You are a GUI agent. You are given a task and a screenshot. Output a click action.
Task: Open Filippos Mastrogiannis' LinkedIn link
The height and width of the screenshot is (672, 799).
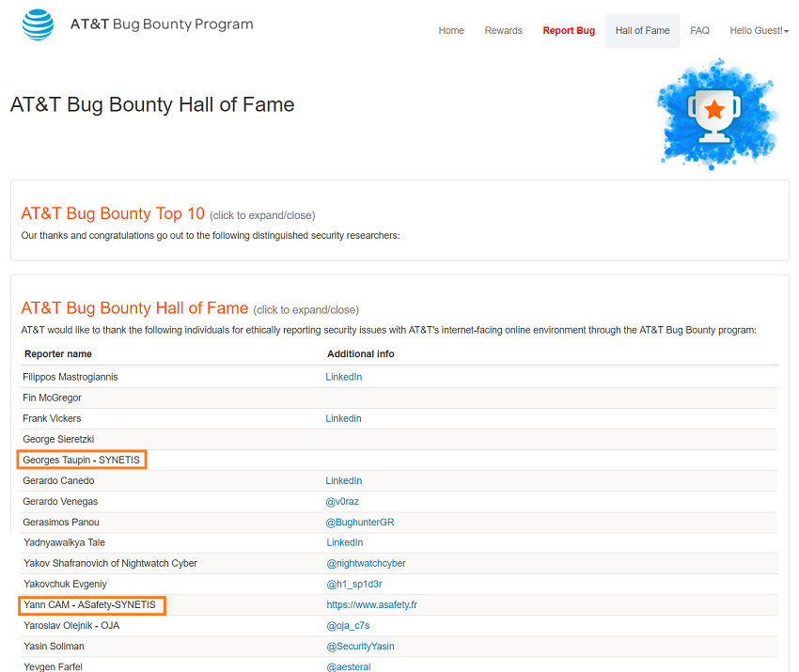click(344, 377)
